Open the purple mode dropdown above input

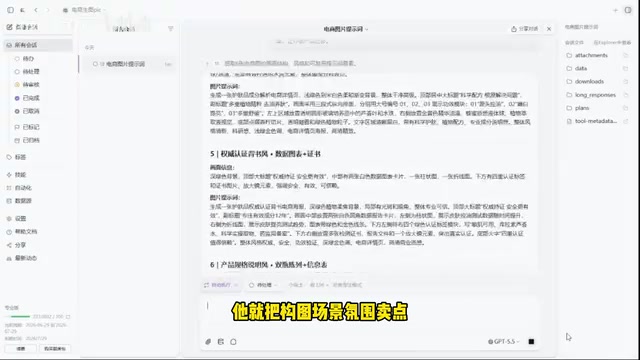coord(221,285)
